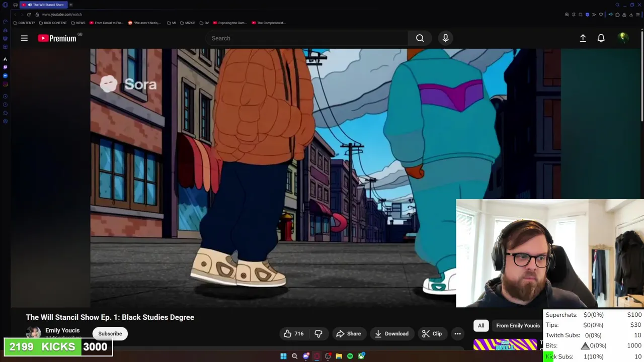Open the DV bookmarks folder
644x362 pixels.
[x=204, y=23]
